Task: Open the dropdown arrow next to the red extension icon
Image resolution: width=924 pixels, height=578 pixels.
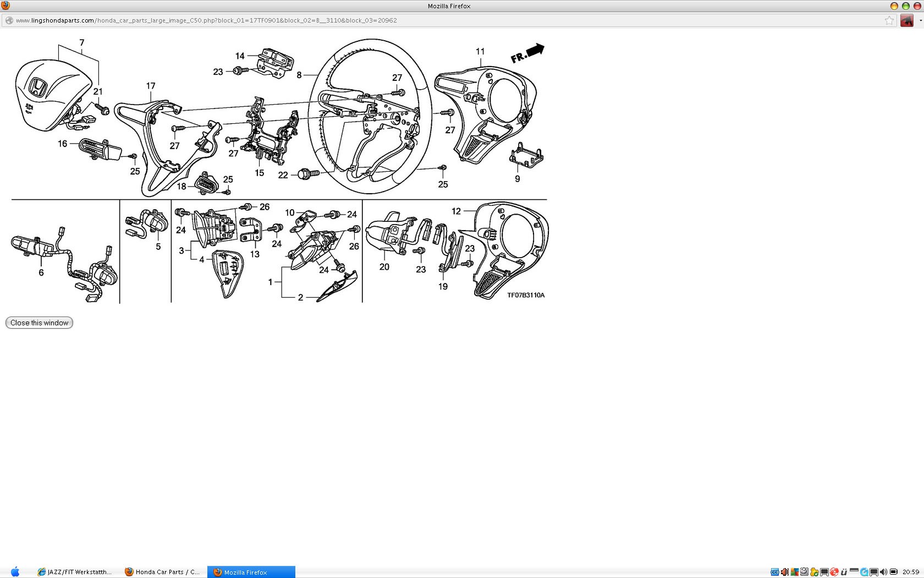Action: click(x=920, y=21)
